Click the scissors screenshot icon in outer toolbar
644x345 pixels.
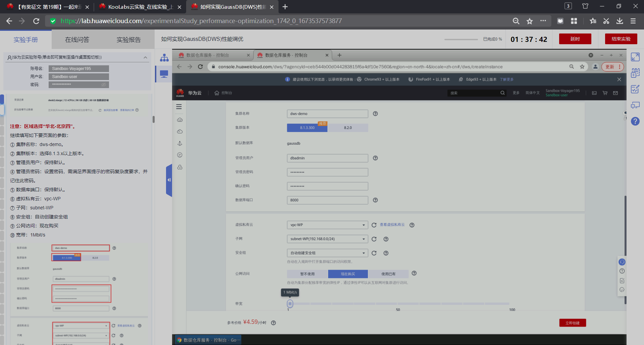606,21
